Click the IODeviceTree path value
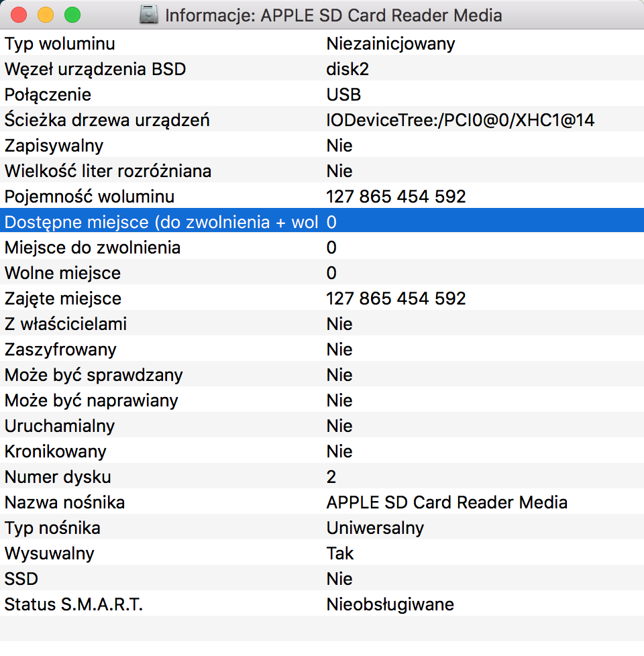Screen dimensions: 644x656 pos(460,121)
